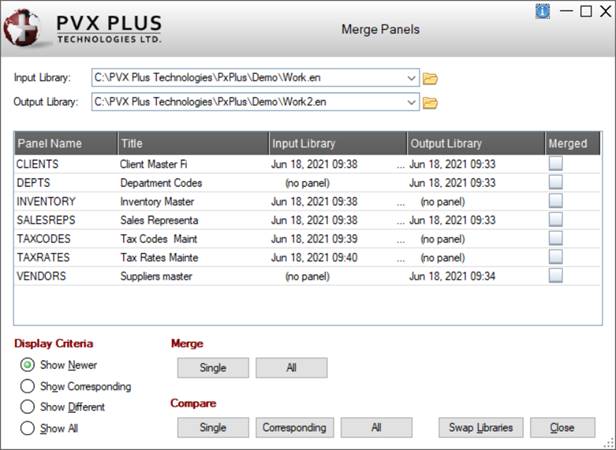Click the Output Library column header
Screen dimensions: 616x450
click(x=475, y=144)
